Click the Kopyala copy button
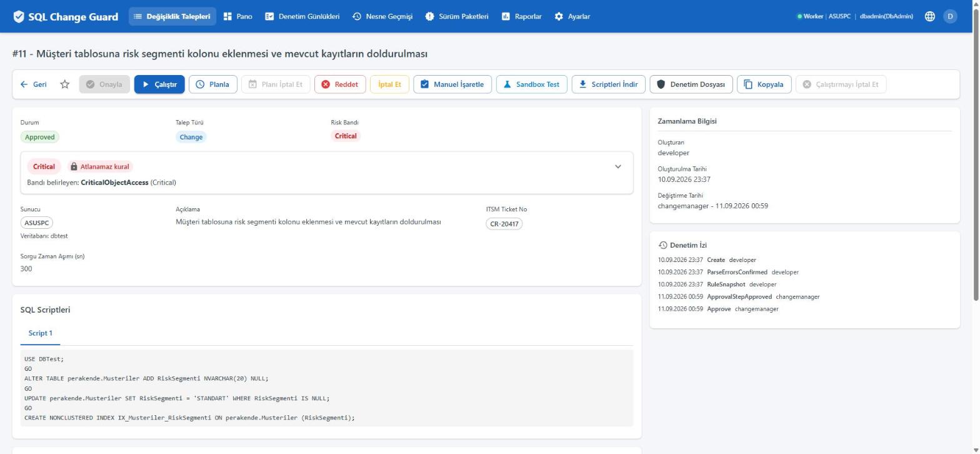Screen dimensions: 980x454 click(764, 84)
